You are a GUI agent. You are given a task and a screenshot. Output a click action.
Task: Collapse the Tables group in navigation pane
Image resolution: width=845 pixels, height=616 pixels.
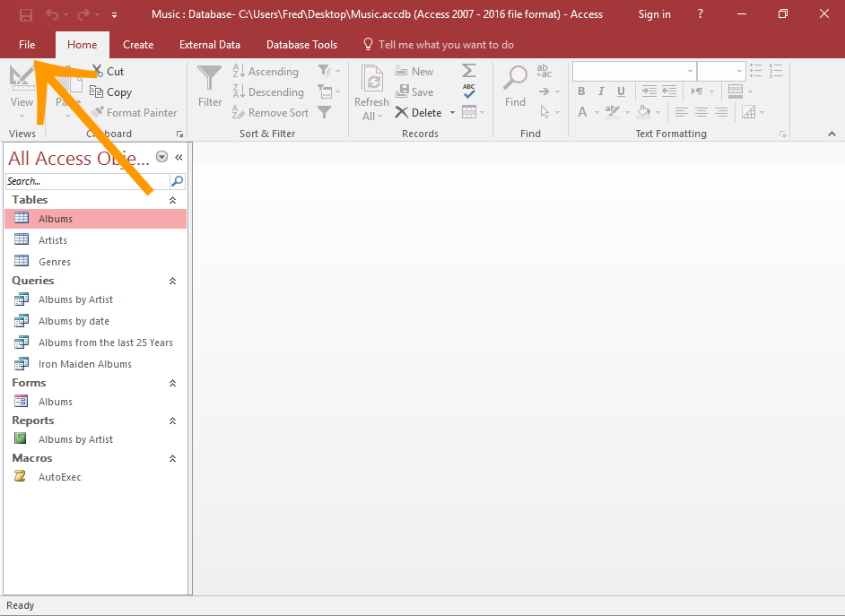click(173, 201)
